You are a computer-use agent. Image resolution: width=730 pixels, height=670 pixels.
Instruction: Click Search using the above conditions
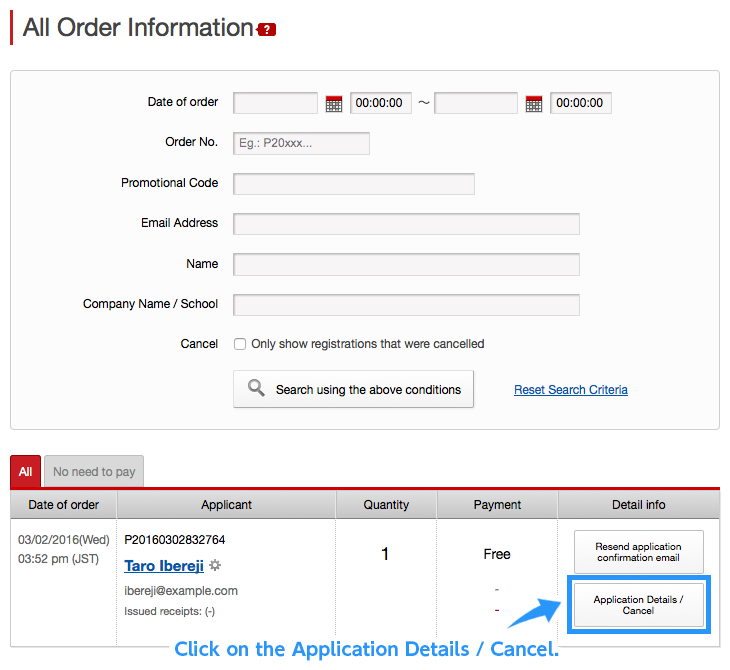[353, 389]
